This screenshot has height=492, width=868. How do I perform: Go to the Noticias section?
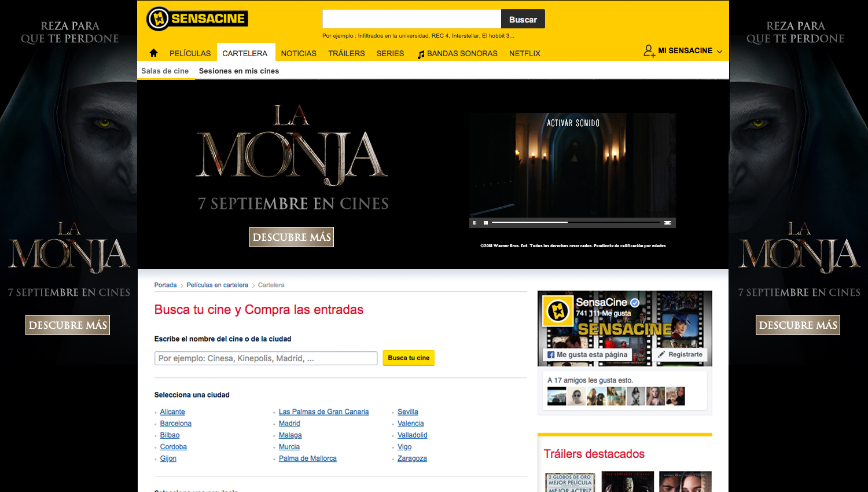299,53
